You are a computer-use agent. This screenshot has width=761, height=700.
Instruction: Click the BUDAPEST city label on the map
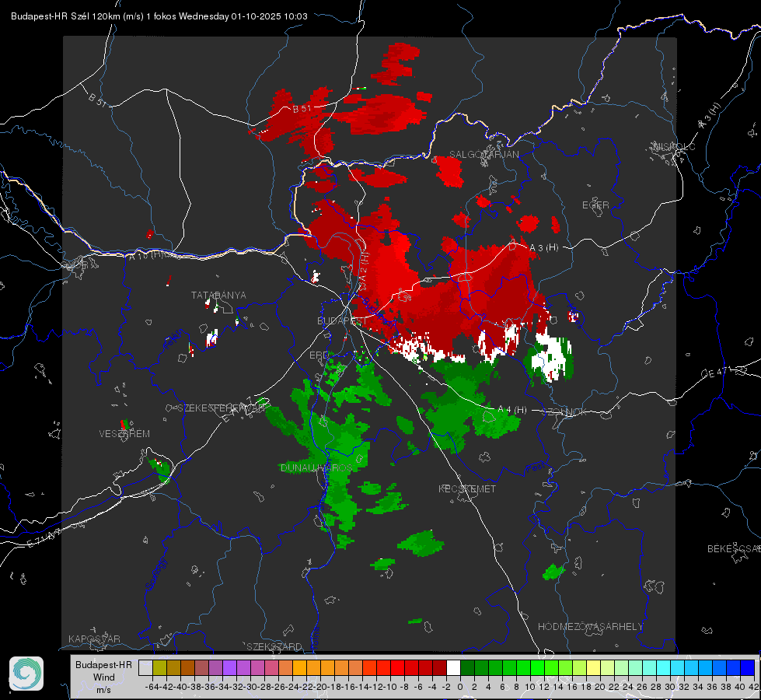[342, 321]
